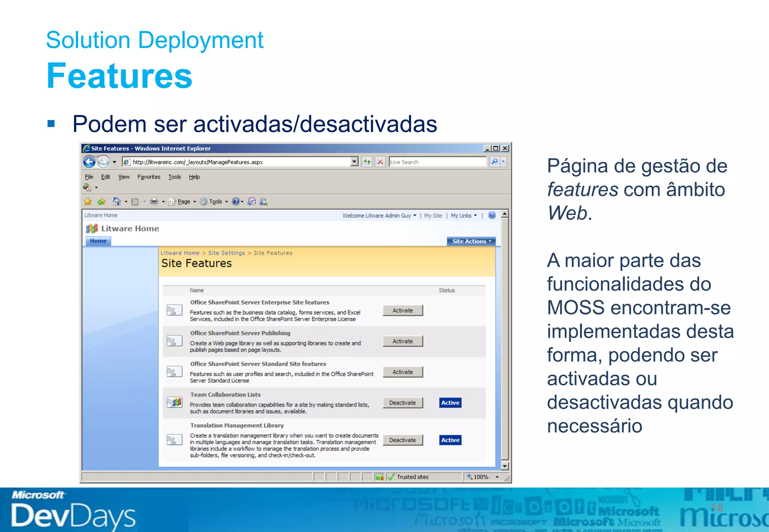Click the address bar URL field
This screenshot has height=532, width=769.
pyautogui.click(x=237, y=162)
